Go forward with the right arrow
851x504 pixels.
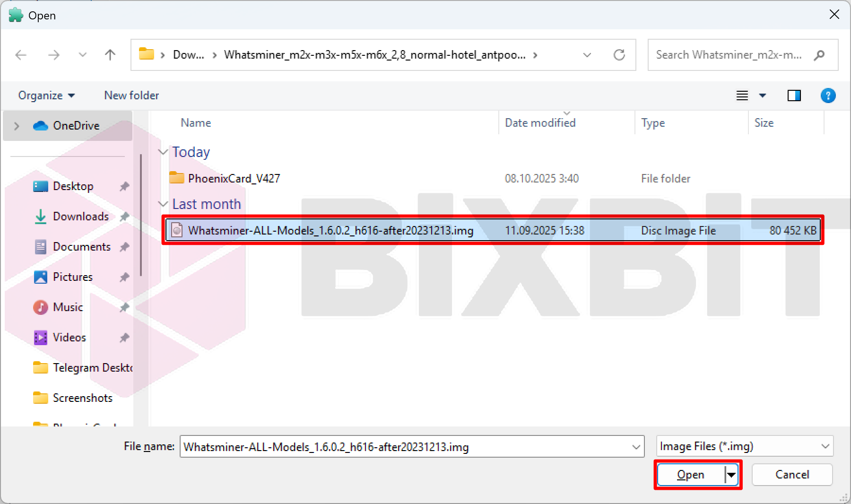pyautogui.click(x=54, y=55)
